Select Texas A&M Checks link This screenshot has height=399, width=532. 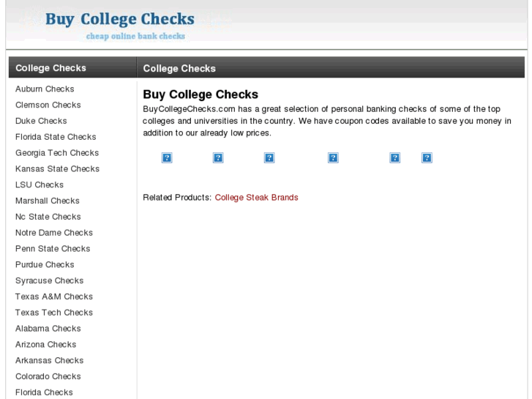(x=54, y=297)
